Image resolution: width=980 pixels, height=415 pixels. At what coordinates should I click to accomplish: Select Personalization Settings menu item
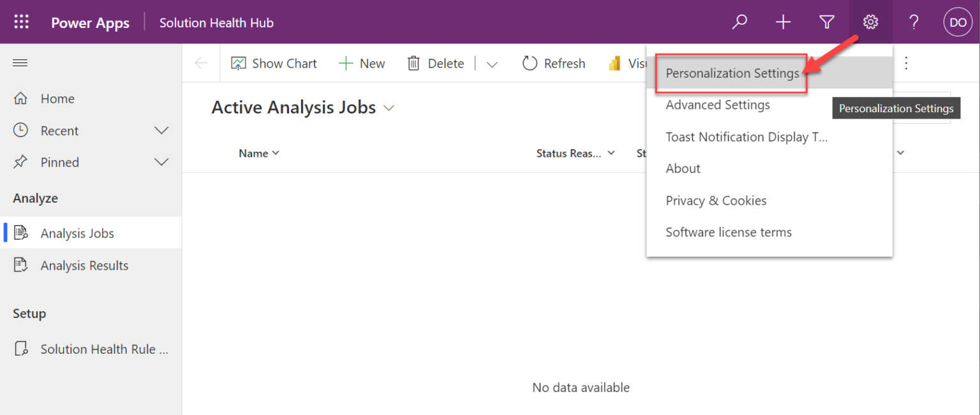[x=732, y=73]
